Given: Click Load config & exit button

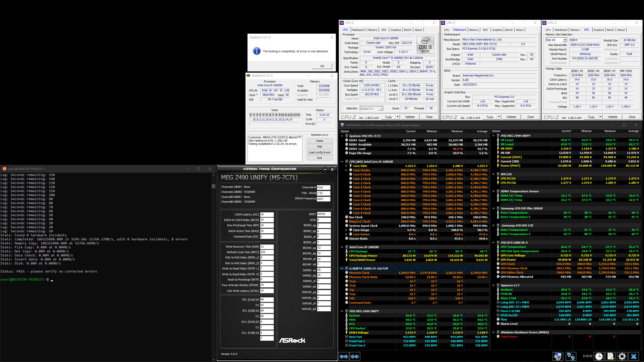Looking at the screenshot, I should coord(320,152).
